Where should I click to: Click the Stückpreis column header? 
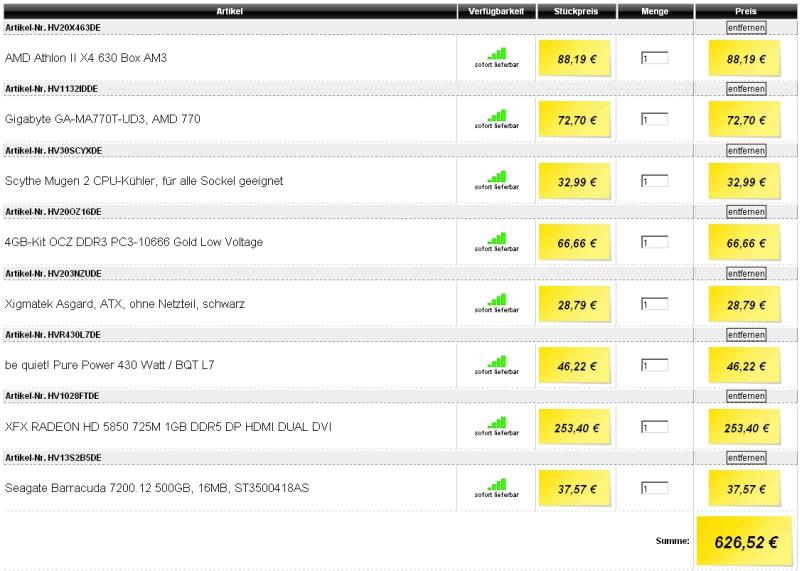click(x=576, y=11)
